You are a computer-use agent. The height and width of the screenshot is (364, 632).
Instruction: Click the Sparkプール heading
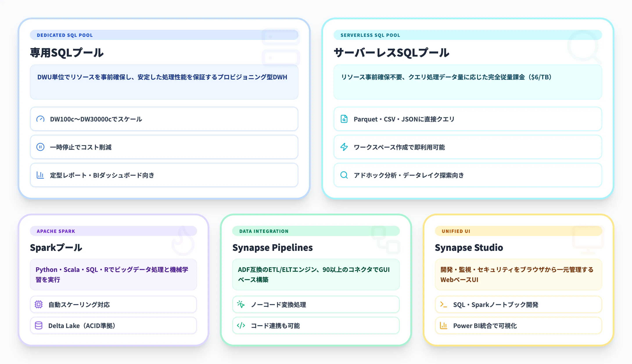(x=56, y=248)
